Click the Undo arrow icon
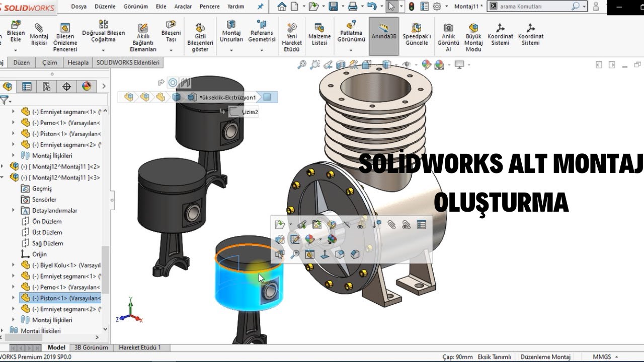The width and height of the screenshot is (644, 362). point(372,7)
